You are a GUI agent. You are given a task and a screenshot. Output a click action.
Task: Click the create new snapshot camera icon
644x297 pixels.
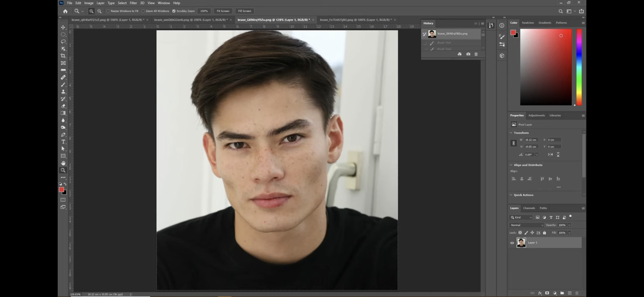coord(468,54)
